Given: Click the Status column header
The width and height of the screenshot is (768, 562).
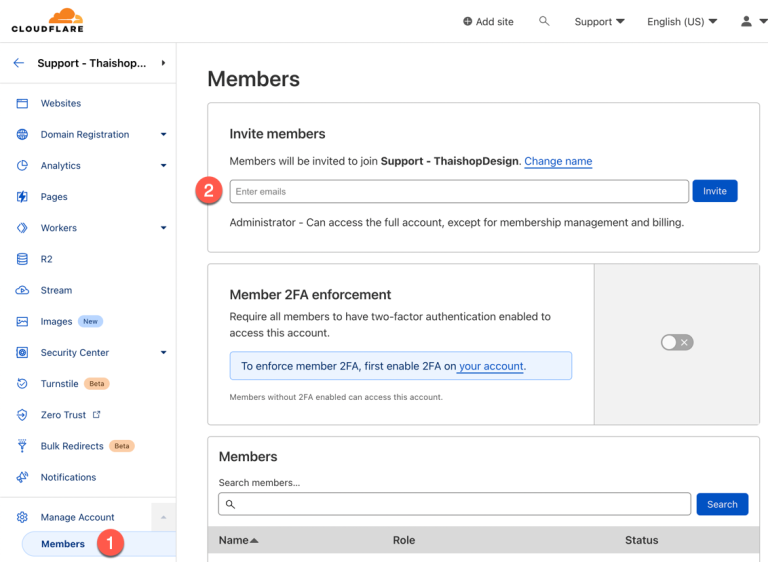Looking at the screenshot, I should pos(641,540).
